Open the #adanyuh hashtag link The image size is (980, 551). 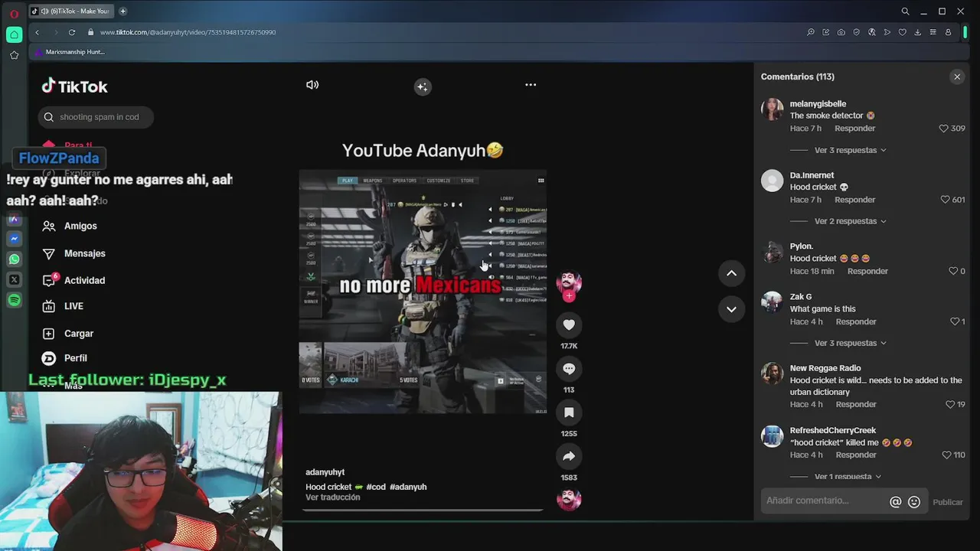click(408, 487)
